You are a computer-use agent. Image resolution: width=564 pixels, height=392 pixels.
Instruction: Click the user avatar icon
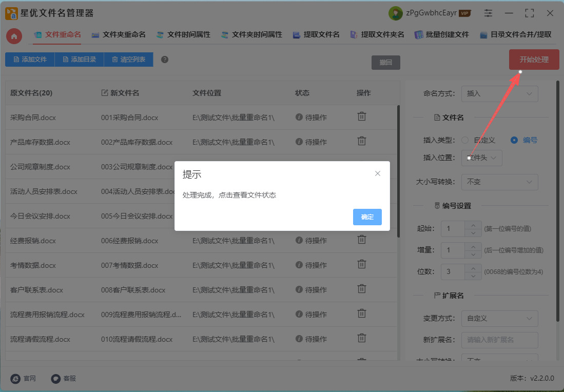click(x=395, y=13)
